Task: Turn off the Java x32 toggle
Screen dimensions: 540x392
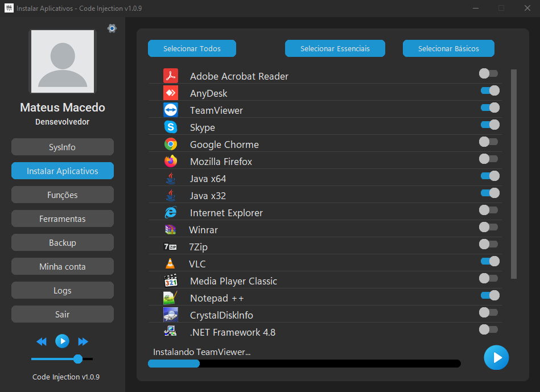Action: [x=490, y=193]
